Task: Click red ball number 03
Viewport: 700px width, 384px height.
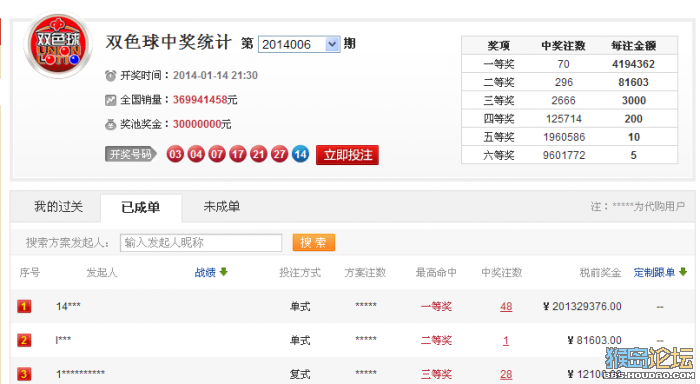Action: point(175,154)
